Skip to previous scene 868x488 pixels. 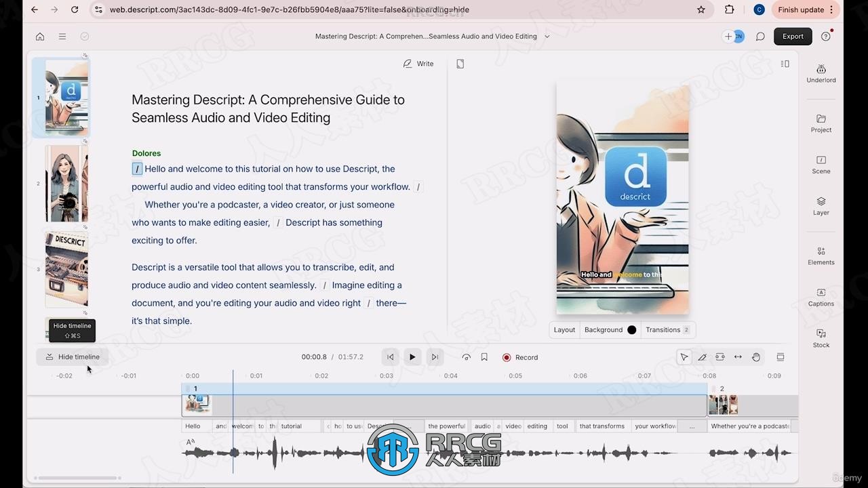click(x=390, y=357)
